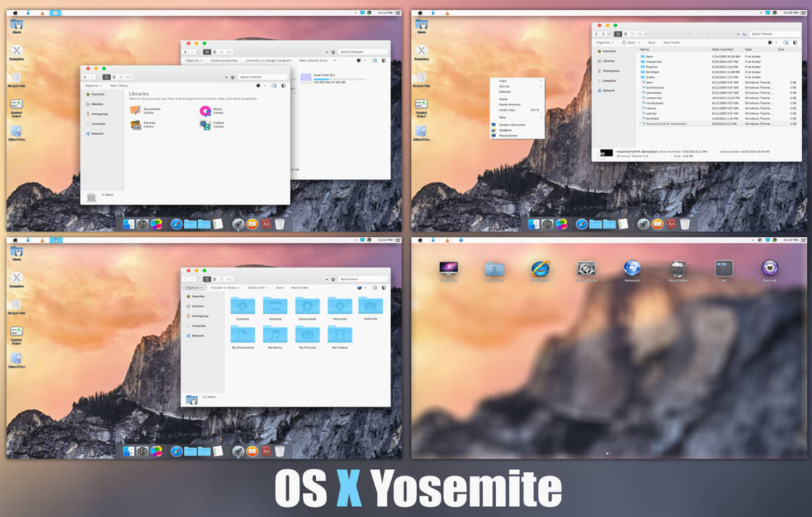Select Personalize in the context menu

click(x=507, y=136)
